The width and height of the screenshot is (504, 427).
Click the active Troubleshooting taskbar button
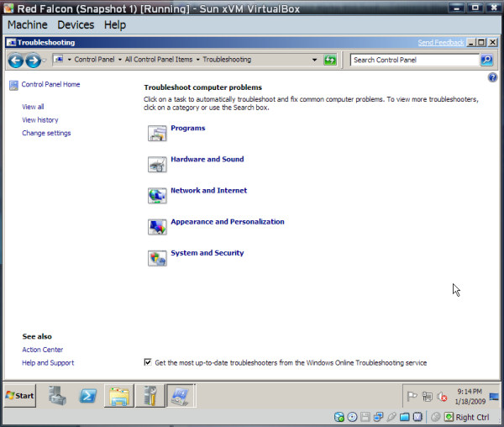click(x=181, y=396)
